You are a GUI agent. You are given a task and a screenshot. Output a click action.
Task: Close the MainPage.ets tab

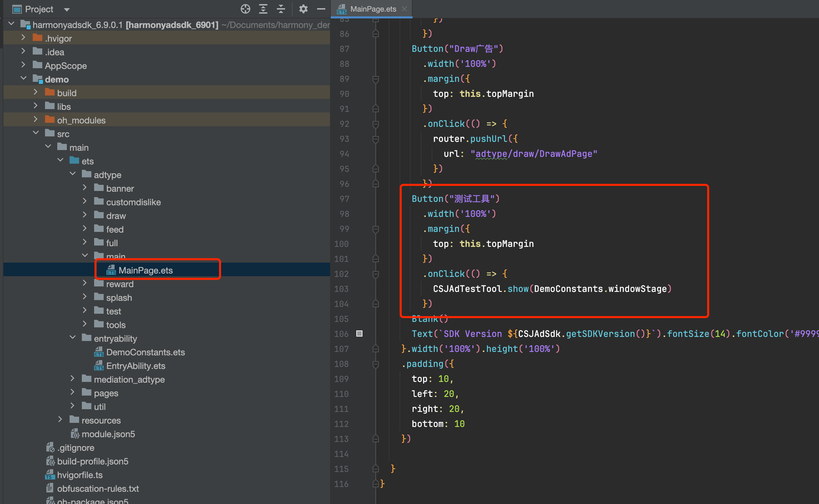pos(404,9)
